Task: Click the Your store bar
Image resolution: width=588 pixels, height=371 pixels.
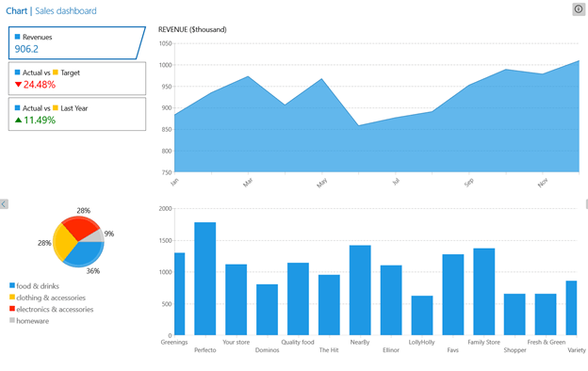Action: (x=236, y=299)
